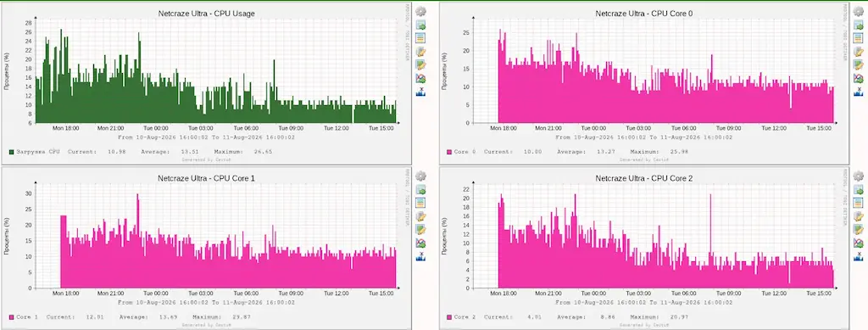
Task: Click title 'Netcraze Ultra - CPU Core 0'
Action: click(644, 14)
